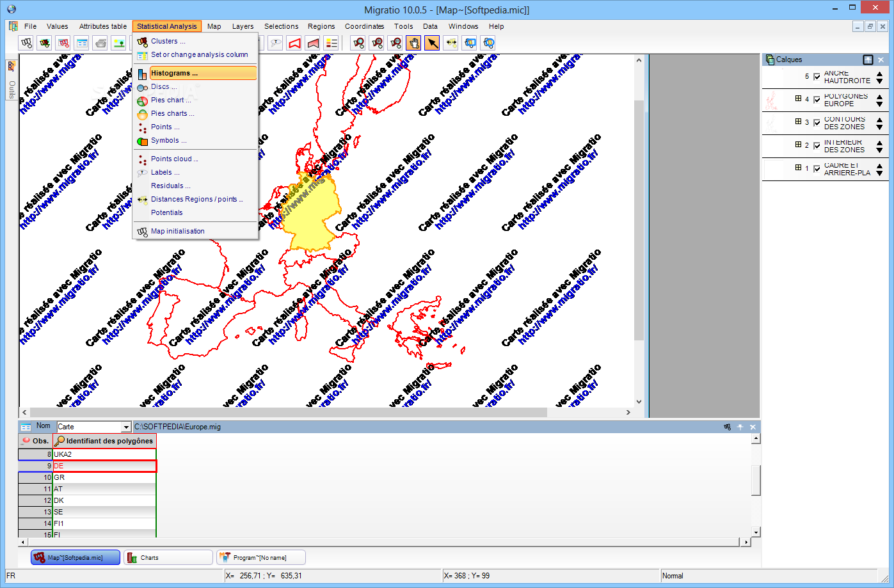Switch to Charts window tab
Image resolution: width=894 pixels, height=588 pixels.
168,557
